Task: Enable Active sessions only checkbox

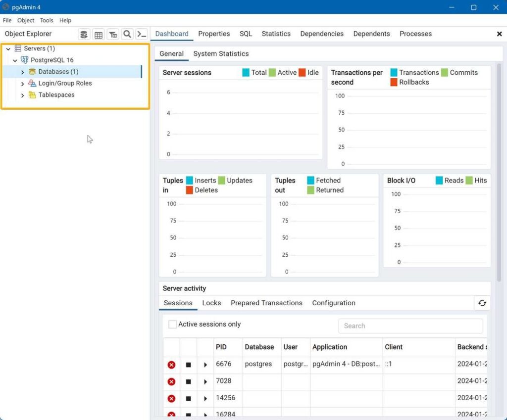Action: tap(172, 324)
